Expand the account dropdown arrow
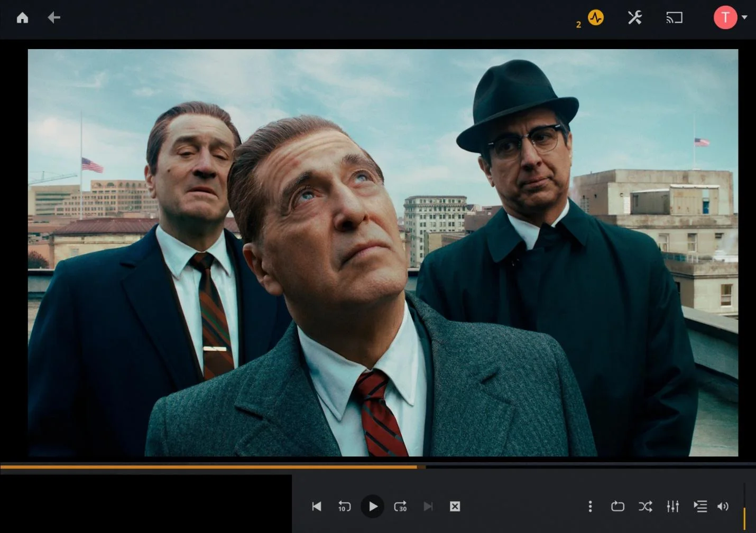 (x=744, y=17)
